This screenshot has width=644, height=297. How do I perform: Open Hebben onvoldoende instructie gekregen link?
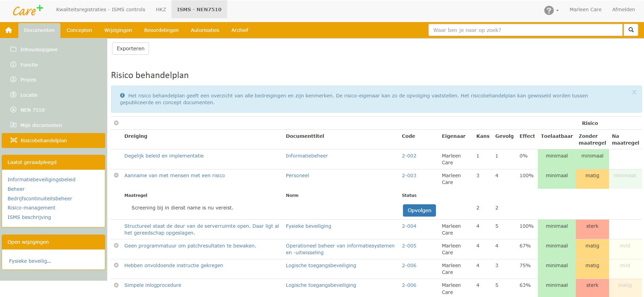point(174,265)
